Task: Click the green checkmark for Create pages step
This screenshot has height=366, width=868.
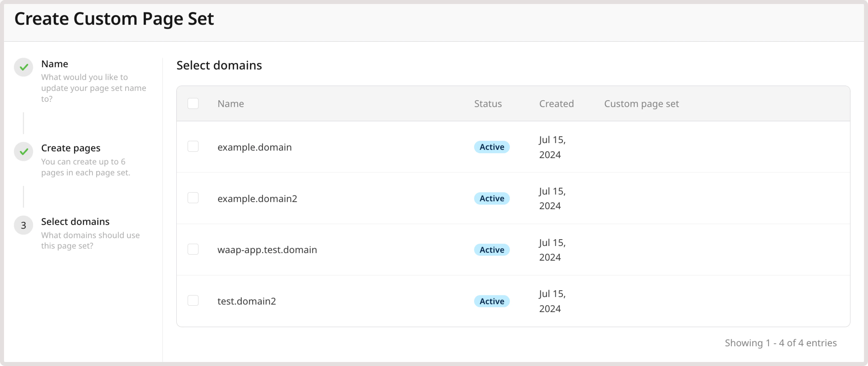Action: click(x=23, y=151)
